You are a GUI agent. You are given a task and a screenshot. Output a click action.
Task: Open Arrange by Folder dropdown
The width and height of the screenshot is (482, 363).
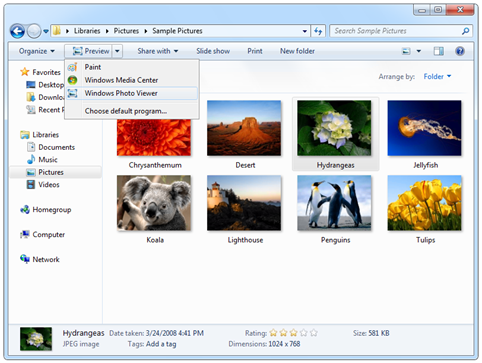(437, 77)
